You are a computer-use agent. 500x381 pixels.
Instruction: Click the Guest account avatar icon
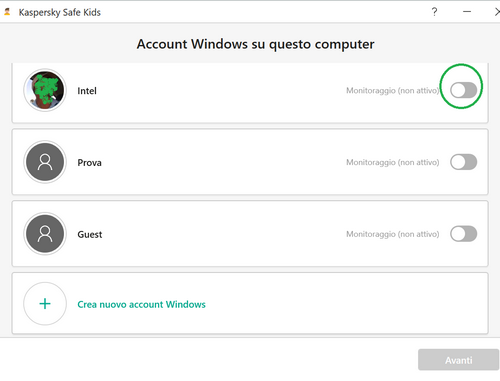coord(45,234)
